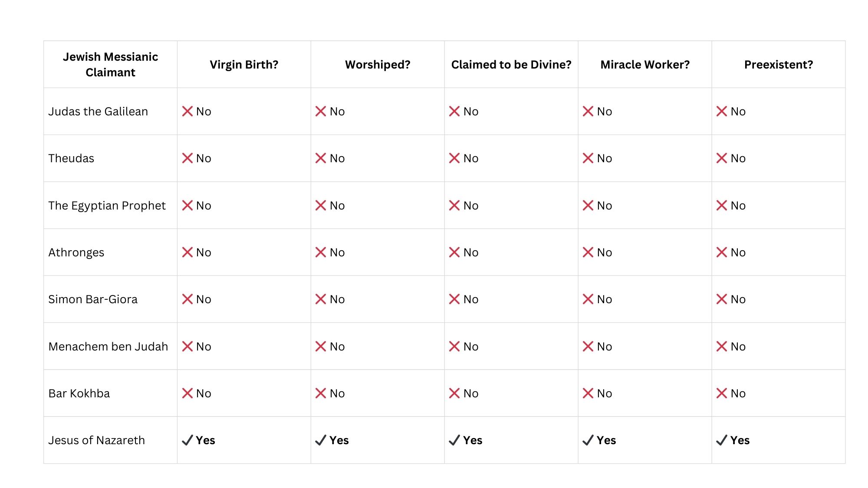Select the 'Preexistent?' column header
The image size is (868, 488).
point(779,65)
